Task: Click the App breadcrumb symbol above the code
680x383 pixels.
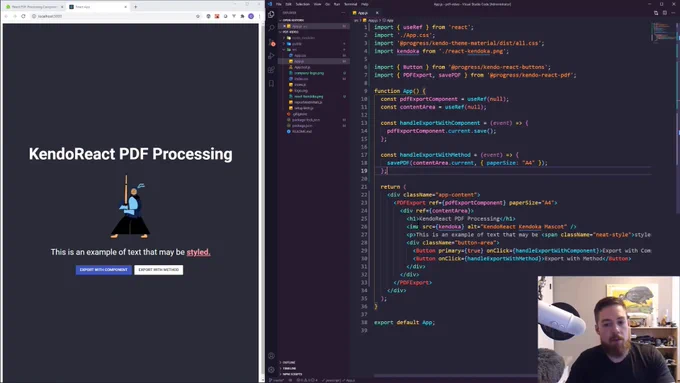Action: [389, 20]
